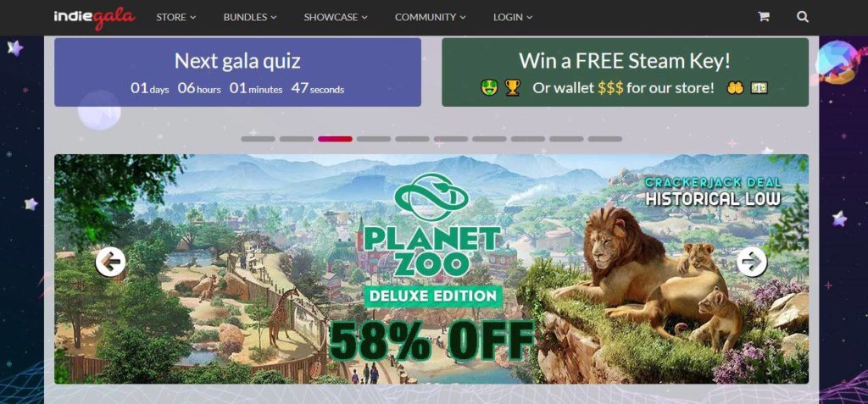Click the trophy emoji in Steam Key banner

click(x=513, y=87)
